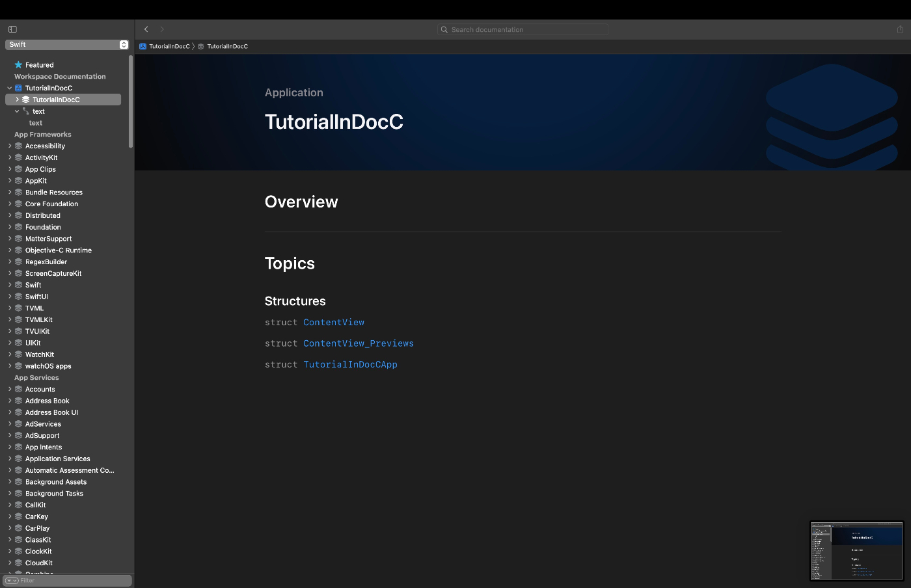Click the WatchKit stack icon
The width and height of the screenshot is (911, 588).
(18, 354)
